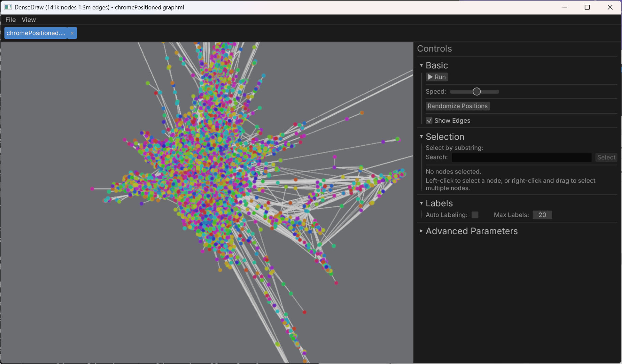This screenshot has width=622, height=364.
Task: Collapse the Basic section
Action: tap(421, 65)
